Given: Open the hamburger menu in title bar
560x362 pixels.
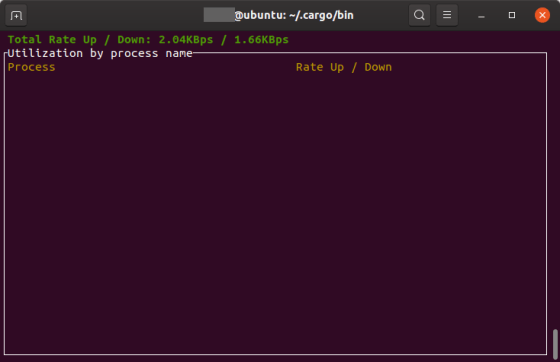Looking at the screenshot, I should (x=447, y=15).
